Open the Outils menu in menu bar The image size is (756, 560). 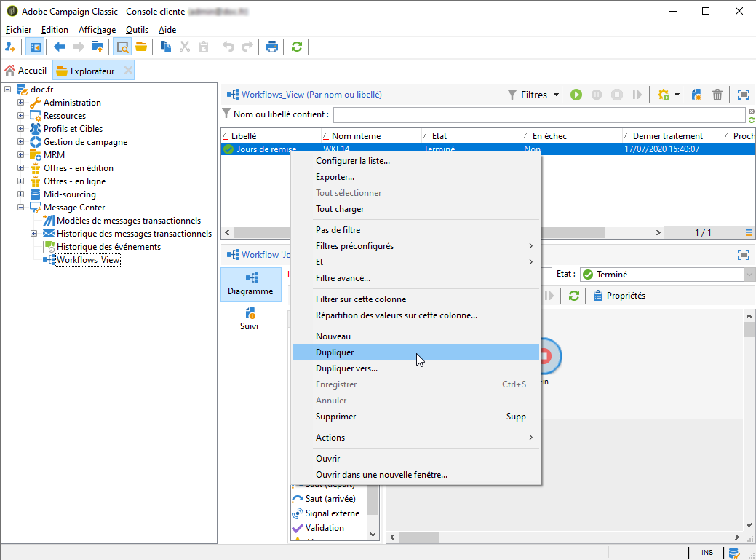point(137,30)
